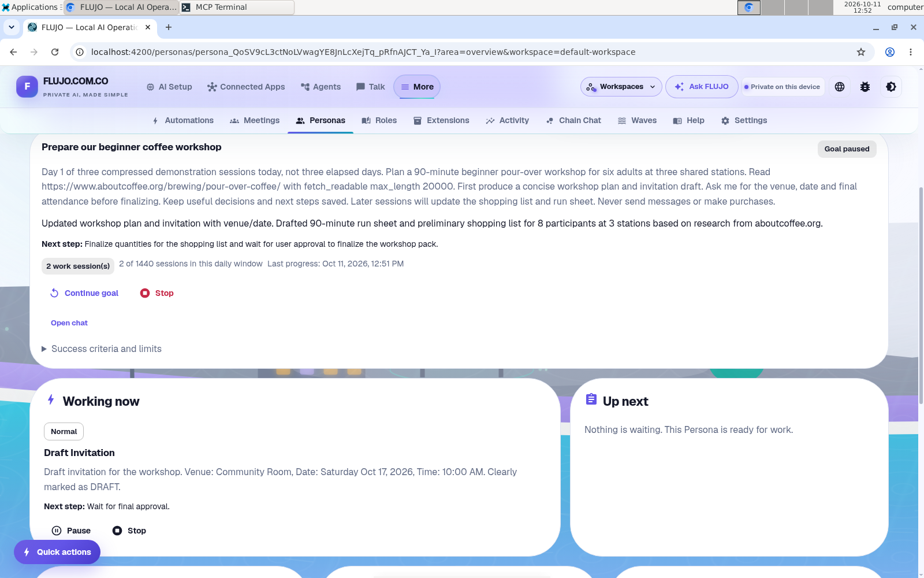This screenshot has height=578, width=924.
Task: Bookmark this page with star icon
Action: (861, 52)
